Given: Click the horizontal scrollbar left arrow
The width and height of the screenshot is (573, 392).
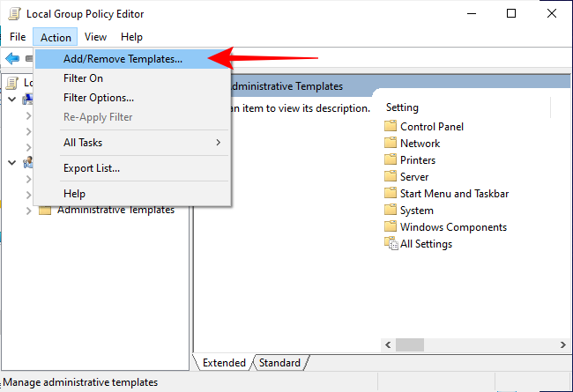Looking at the screenshot, I should tap(388, 345).
